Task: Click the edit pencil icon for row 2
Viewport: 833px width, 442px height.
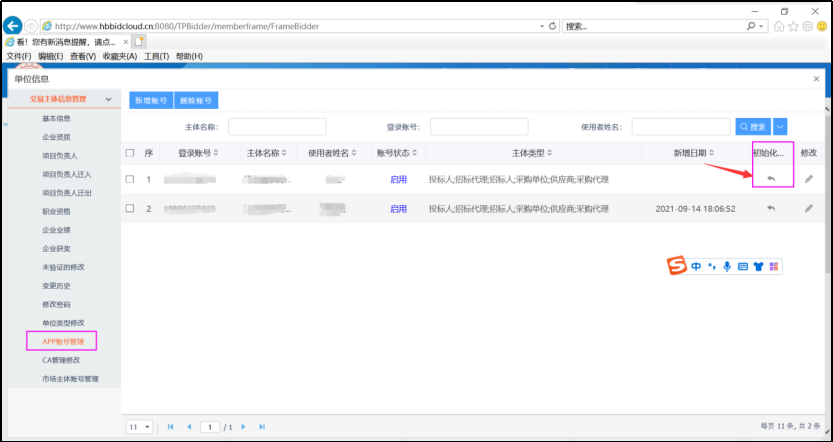Action: tap(809, 208)
